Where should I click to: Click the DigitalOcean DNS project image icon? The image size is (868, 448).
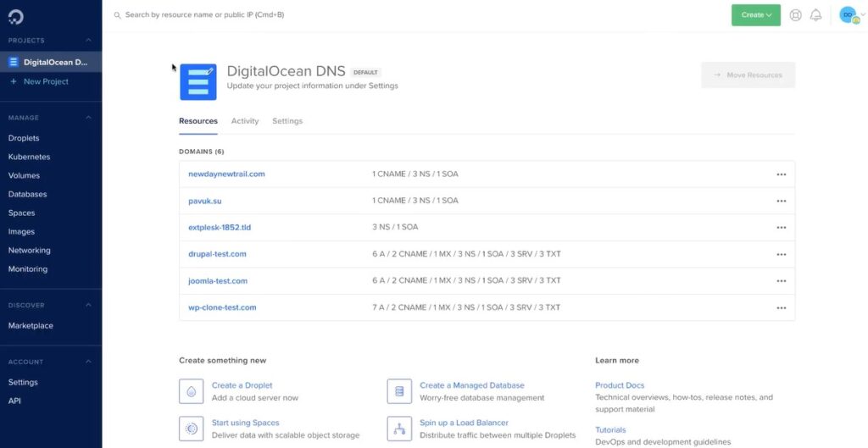(x=198, y=82)
